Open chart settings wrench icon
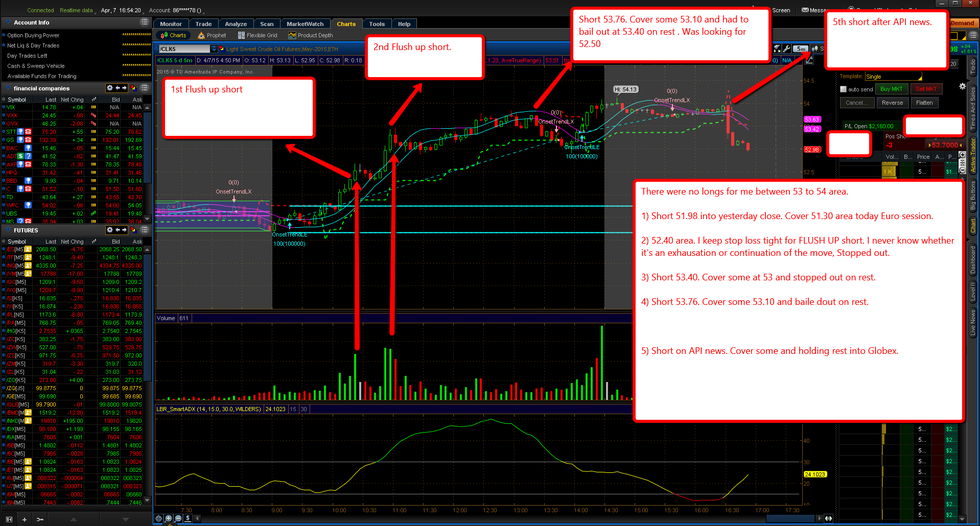 [x=787, y=49]
